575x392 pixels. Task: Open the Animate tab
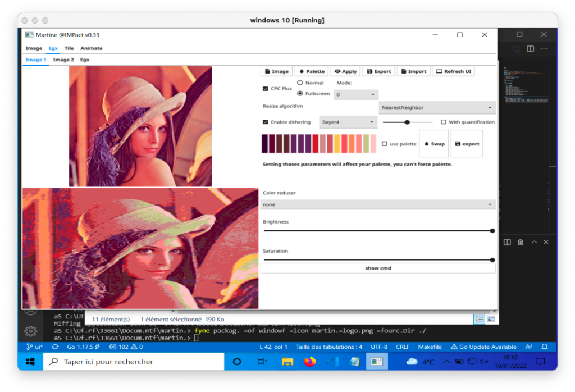[x=92, y=48]
